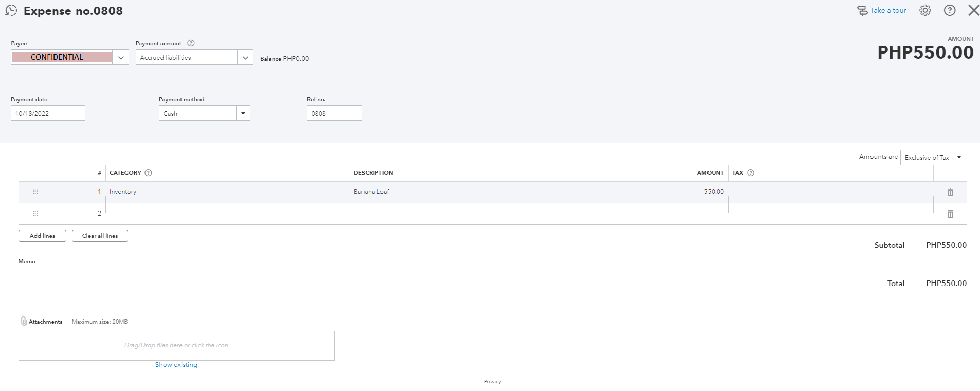980x391 pixels.
Task: Open settings gear icon
Action: [925, 10]
